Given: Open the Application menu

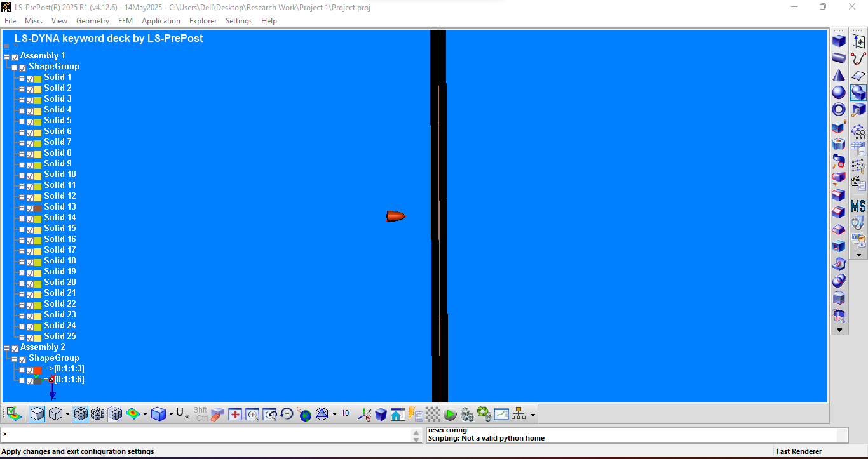Looking at the screenshot, I should [x=161, y=21].
